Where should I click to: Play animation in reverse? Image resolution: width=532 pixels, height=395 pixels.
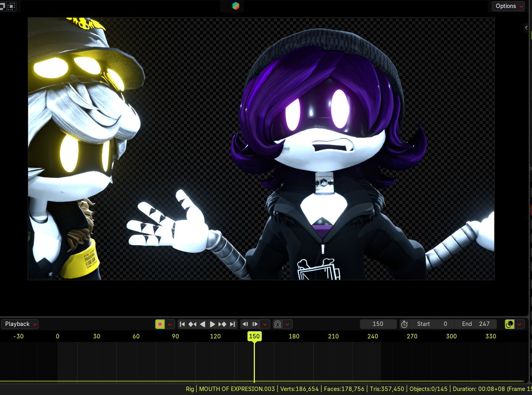pos(203,324)
